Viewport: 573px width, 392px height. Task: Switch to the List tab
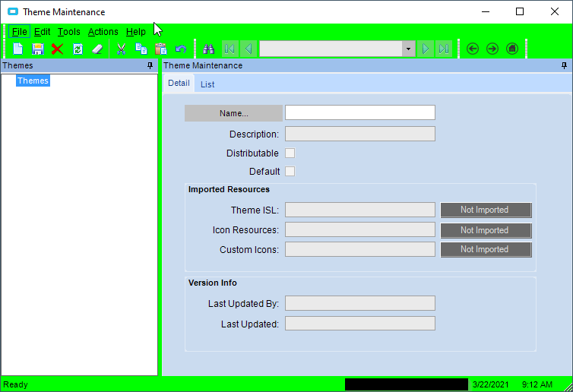207,84
